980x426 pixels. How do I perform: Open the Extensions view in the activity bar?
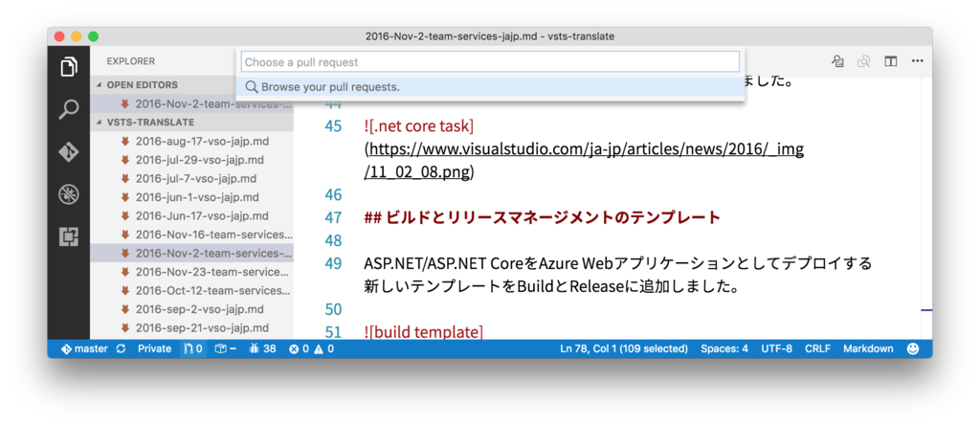(69, 236)
